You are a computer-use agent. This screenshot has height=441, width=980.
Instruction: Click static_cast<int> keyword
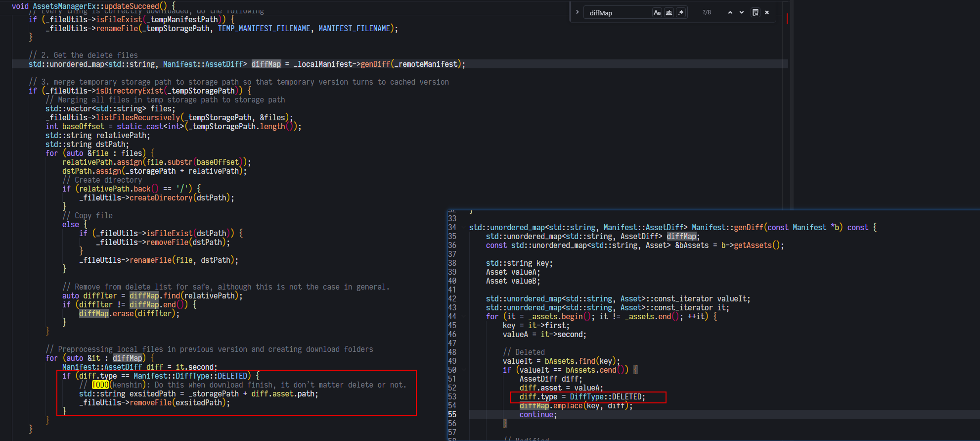150,127
